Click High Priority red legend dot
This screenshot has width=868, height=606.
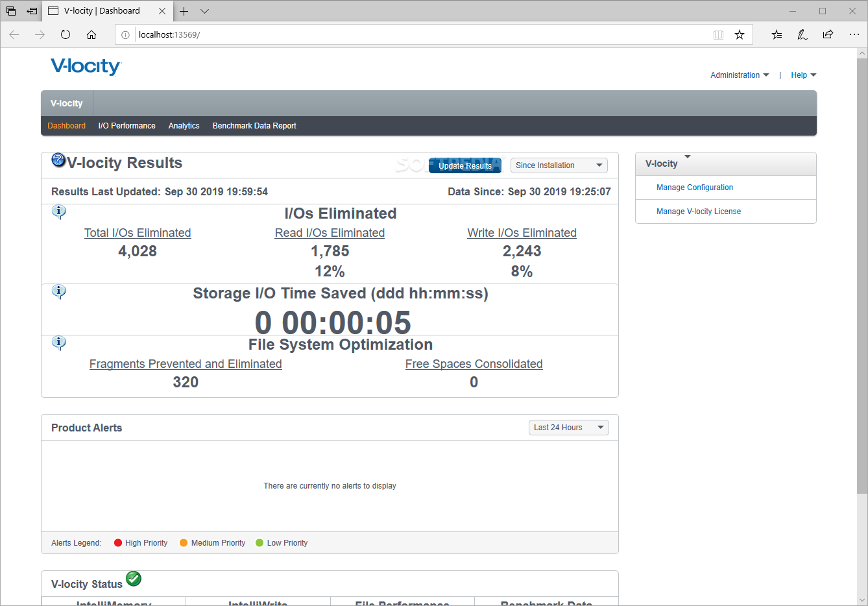click(118, 543)
